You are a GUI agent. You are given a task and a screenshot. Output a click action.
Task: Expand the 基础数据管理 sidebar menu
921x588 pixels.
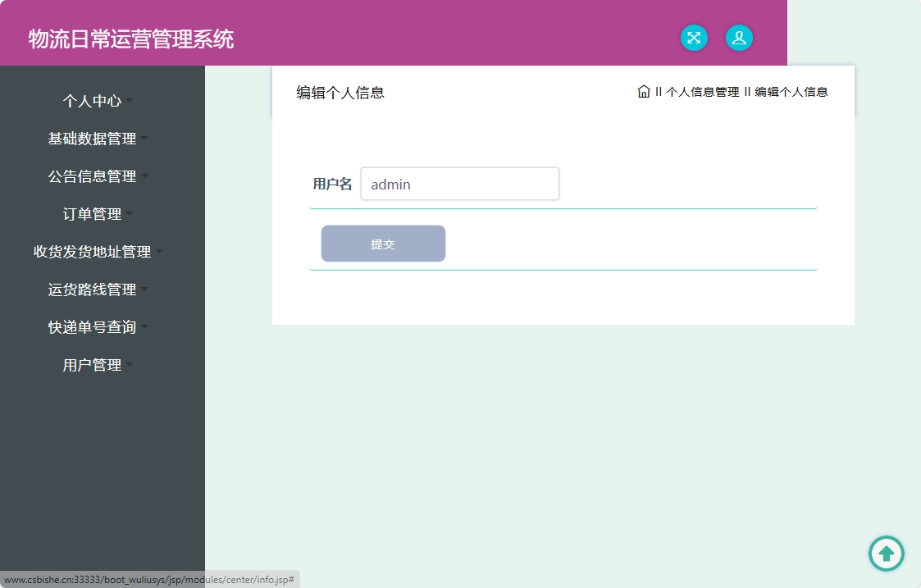(x=93, y=139)
